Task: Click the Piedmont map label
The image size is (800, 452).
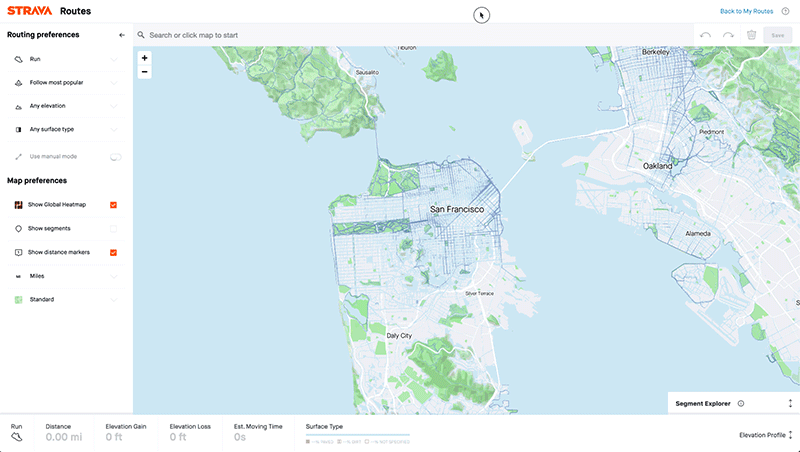Action: coord(711,132)
